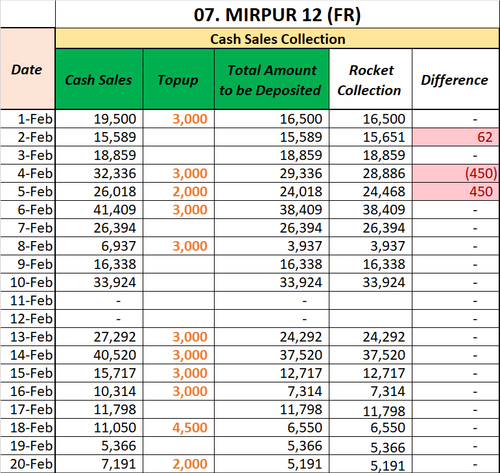Click the 15,651 rocket collection cell
The height and width of the screenshot is (473, 500).
click(371, 137)
